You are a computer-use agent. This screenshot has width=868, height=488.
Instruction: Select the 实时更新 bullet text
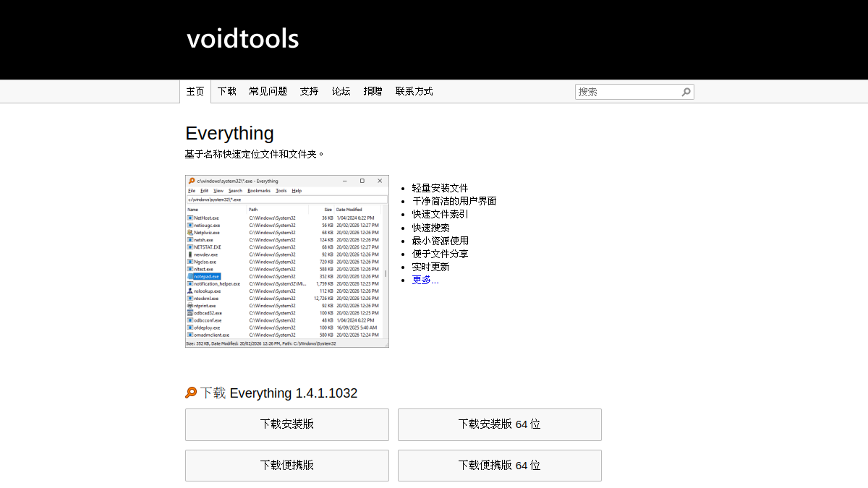coord(431,267)
